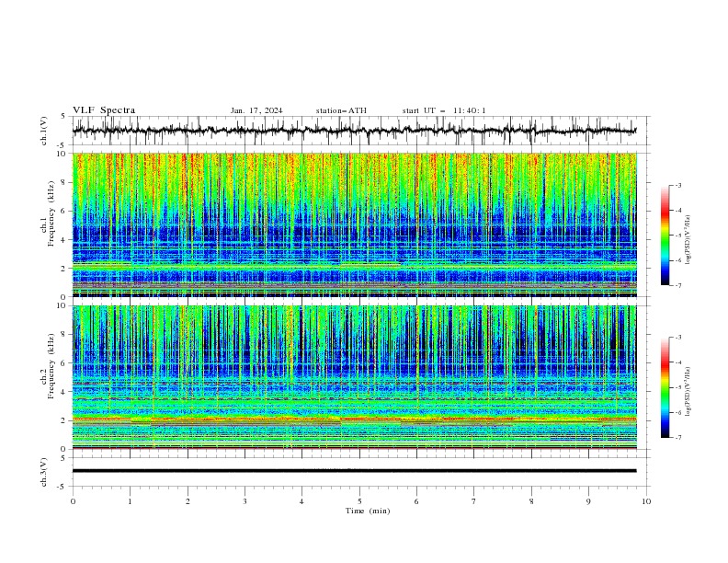Click the "-5" label on ch.2 colorbar

678,387
